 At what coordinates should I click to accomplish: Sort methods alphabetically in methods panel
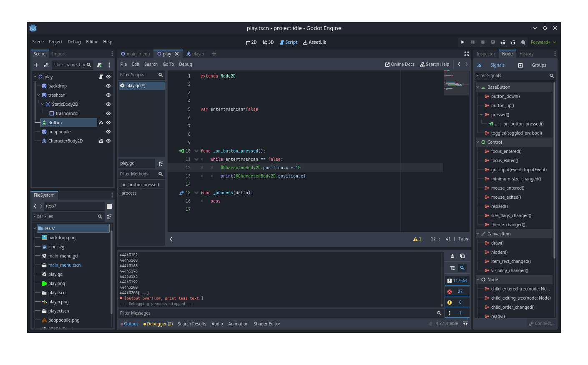click(x=161, y=163)
